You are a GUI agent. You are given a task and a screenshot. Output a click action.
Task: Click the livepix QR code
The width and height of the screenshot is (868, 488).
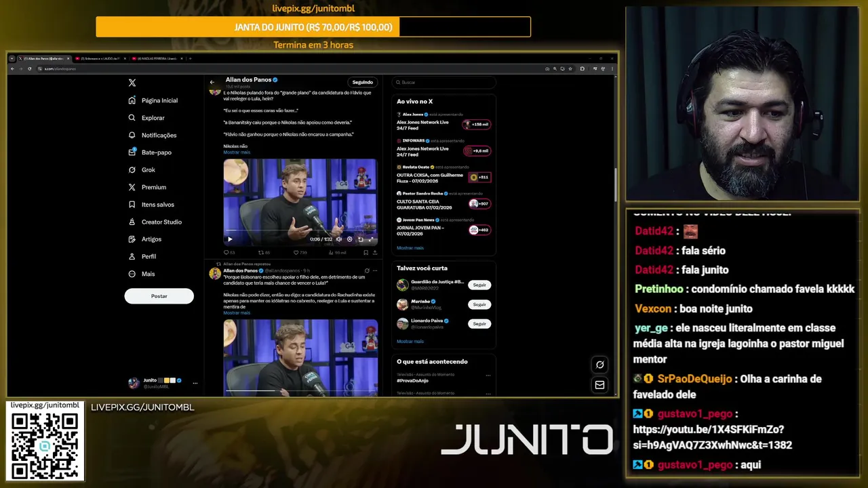(45, 445)
